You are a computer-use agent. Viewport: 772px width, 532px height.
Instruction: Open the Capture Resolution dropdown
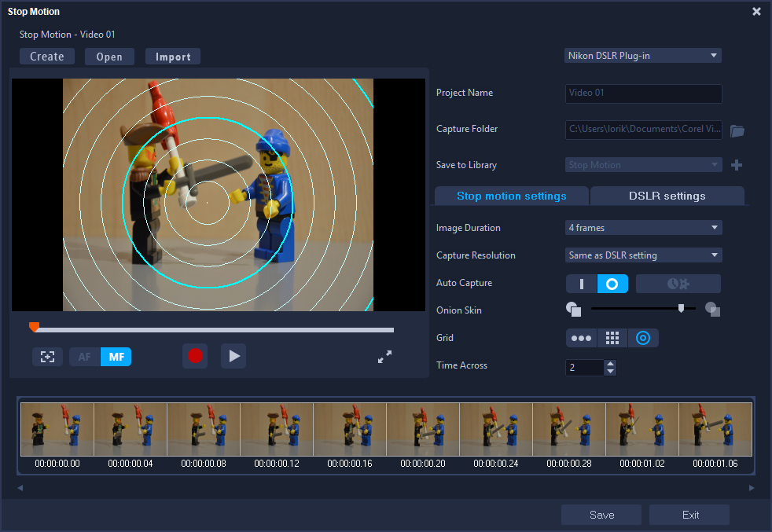click(x=643, y=255)
